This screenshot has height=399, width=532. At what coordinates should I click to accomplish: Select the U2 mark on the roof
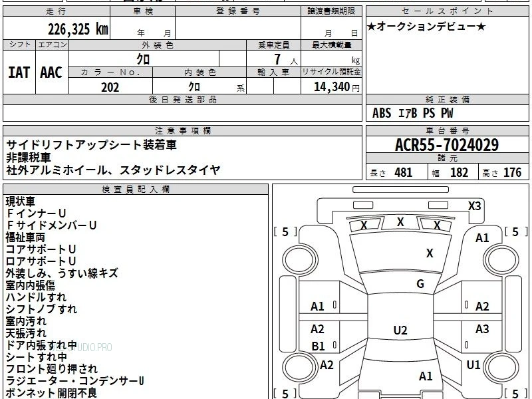click(400, 331)
